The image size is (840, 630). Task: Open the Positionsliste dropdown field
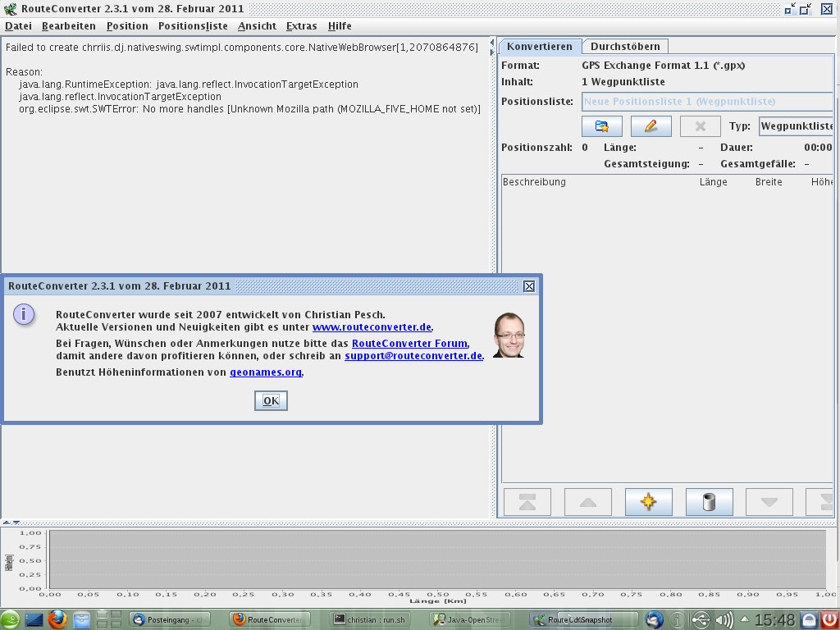(707, 102)
